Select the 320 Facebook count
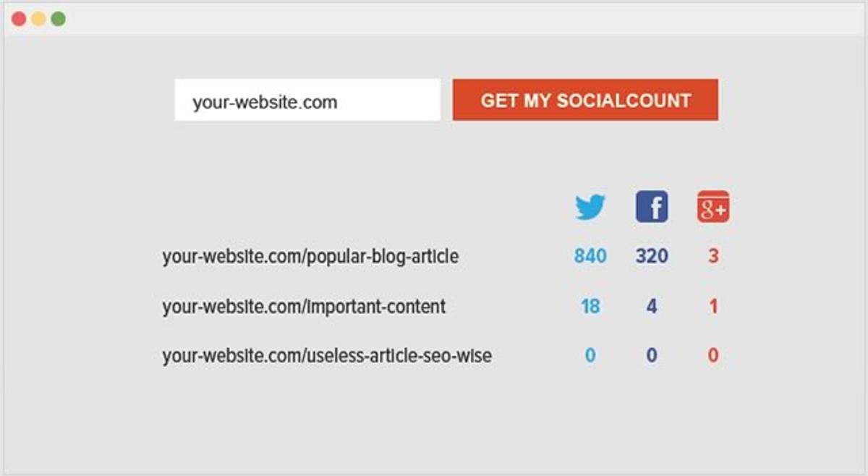Screen dimensions: 868x476 click(x=652, y=256)
